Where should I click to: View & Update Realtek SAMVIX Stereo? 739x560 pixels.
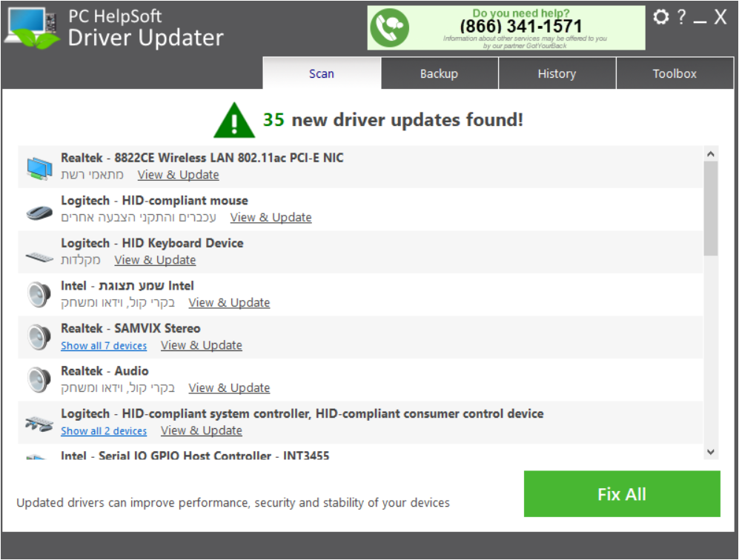(202, 345)
